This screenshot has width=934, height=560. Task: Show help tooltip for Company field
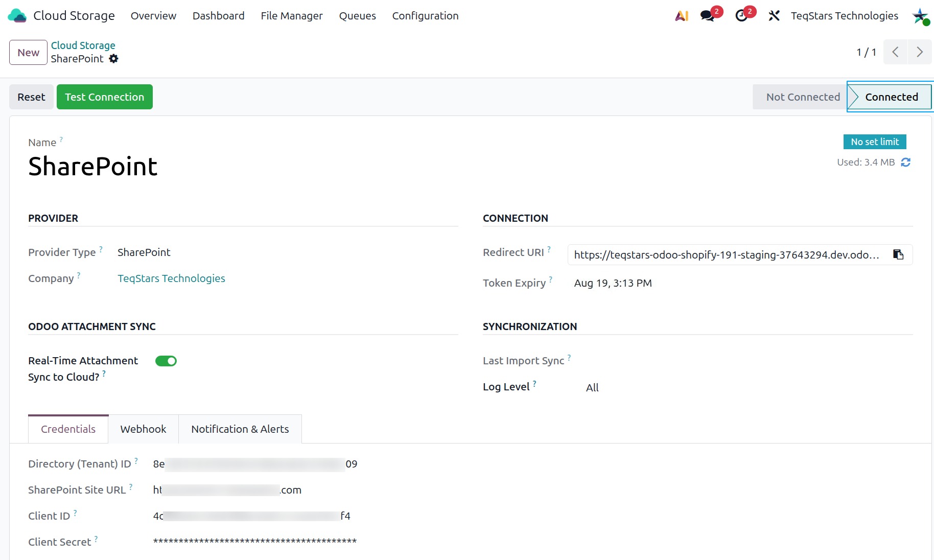79,275
